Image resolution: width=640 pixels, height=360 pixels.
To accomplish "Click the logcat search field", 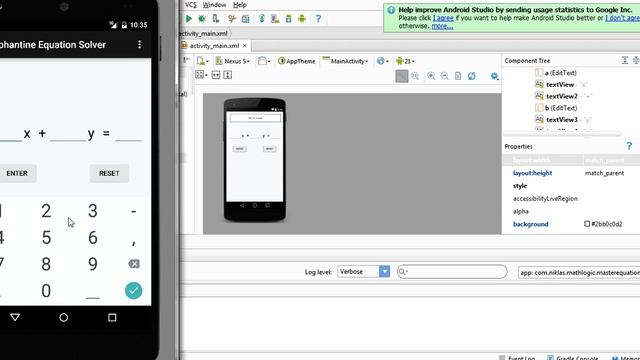I will 452,271.
